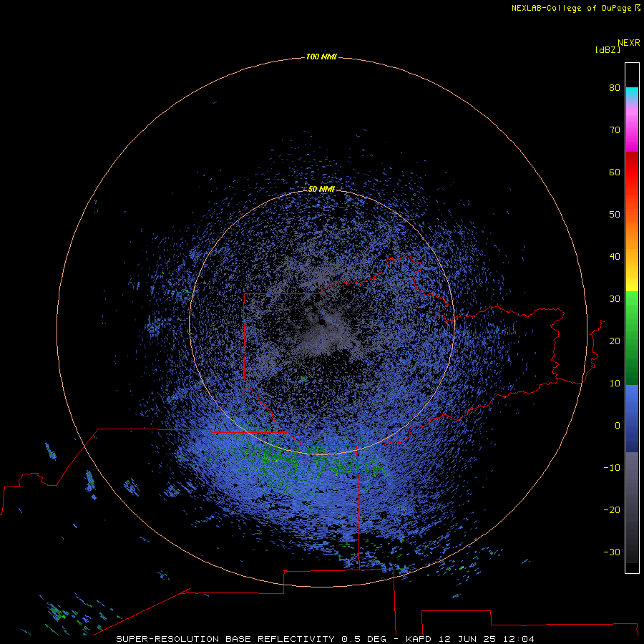Viewport: 644px width, 644px height.
Task: Click the 40 value on the dBZ scale
Action: pyautogui.click(x=615, y=257)
